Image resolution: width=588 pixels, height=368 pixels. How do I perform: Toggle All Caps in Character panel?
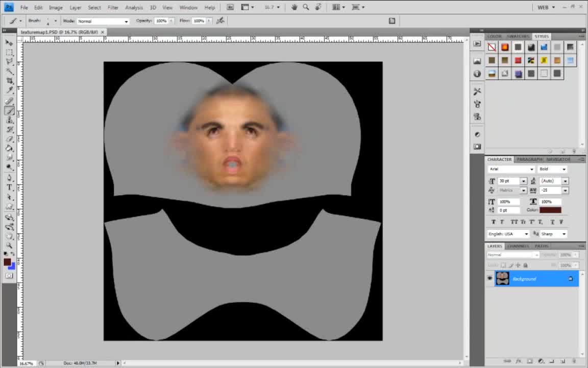(514, 222)
